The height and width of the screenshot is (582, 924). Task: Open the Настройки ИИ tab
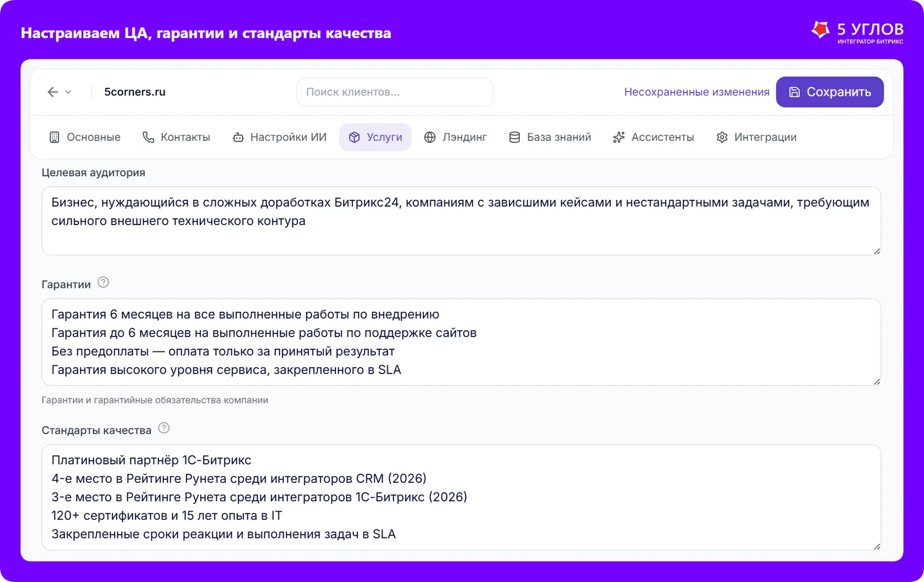(x=280, y=137)
